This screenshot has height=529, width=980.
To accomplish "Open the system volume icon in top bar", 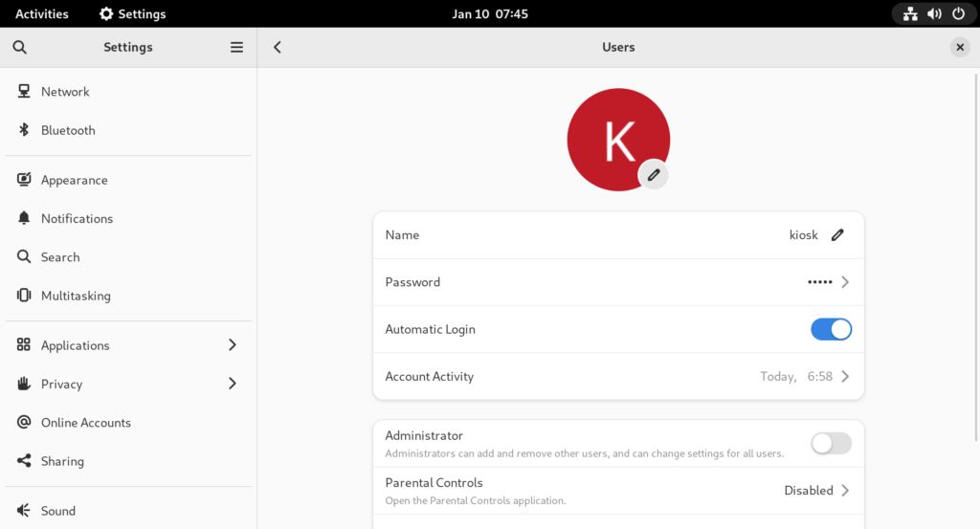I will [x=934, y=14].
